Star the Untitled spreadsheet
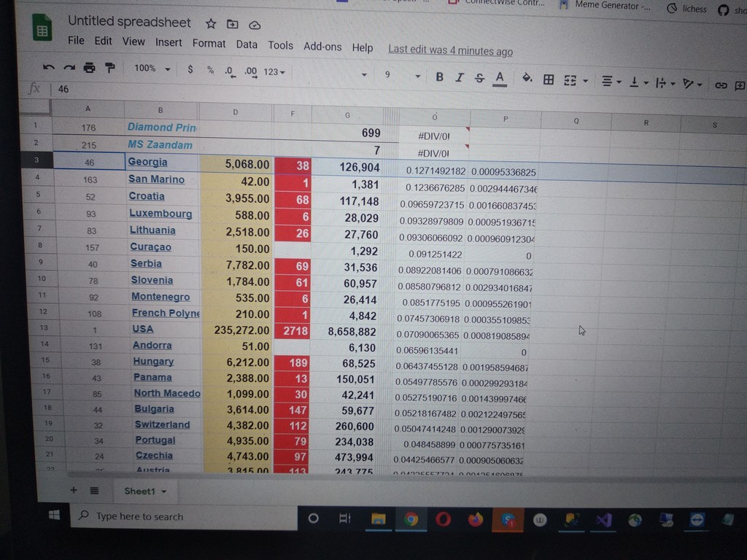This screenshot has width=747, height=560. [211, 23]
